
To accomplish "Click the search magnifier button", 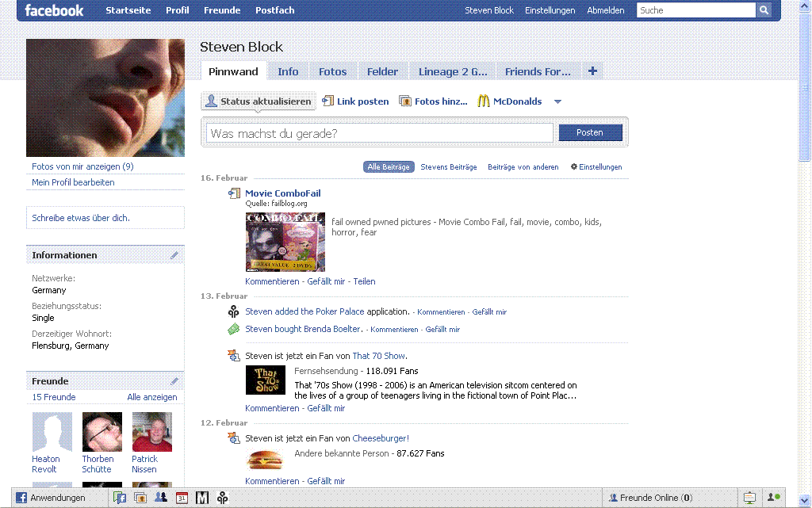I will pos(764,10).
